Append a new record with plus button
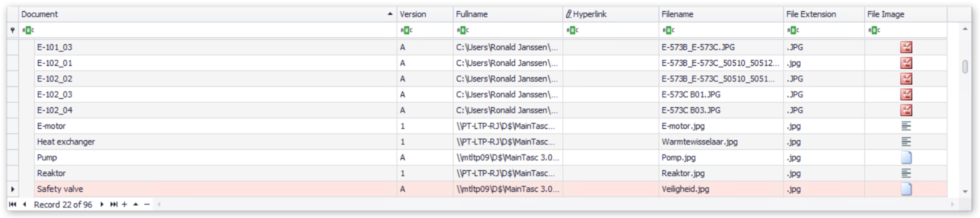The height and width of the screenshot is (218, 980). pos(124,204)
